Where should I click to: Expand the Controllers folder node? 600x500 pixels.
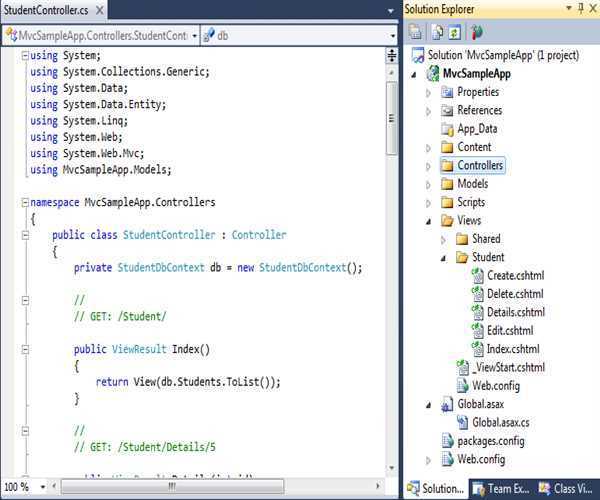[429, 166]
